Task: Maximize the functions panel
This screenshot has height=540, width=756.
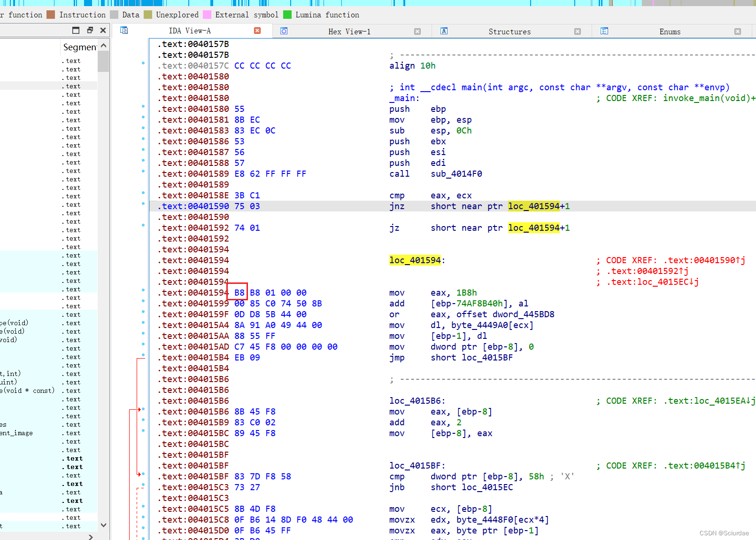Action: click(x=76, y=30)
